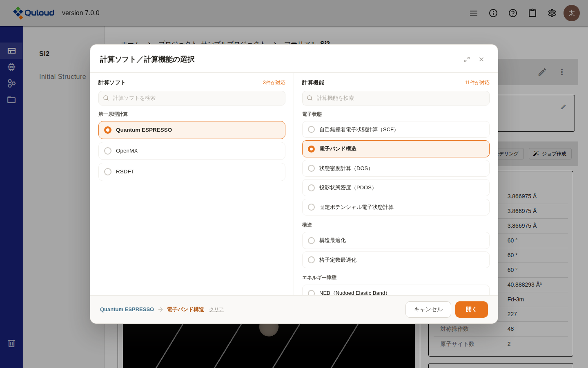588x368 pixels.
Task: Open the processor chip icon in sidebar
Action: coord(11,67)
